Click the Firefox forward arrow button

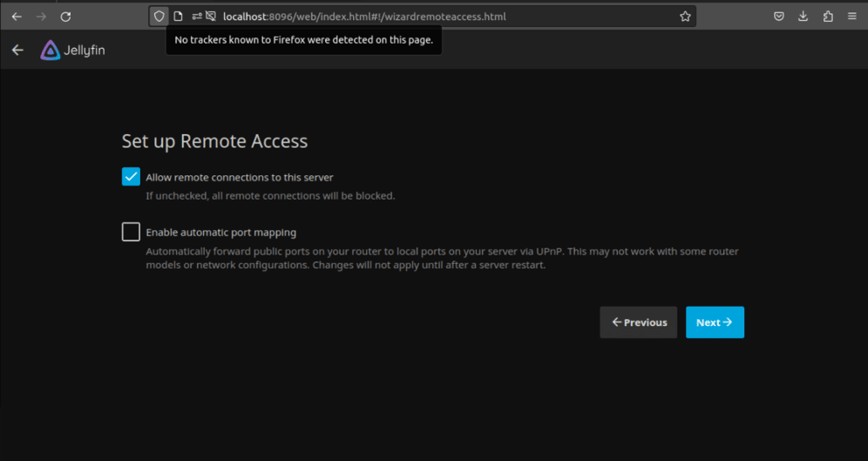pyautogui.click(x=41, y=17)
